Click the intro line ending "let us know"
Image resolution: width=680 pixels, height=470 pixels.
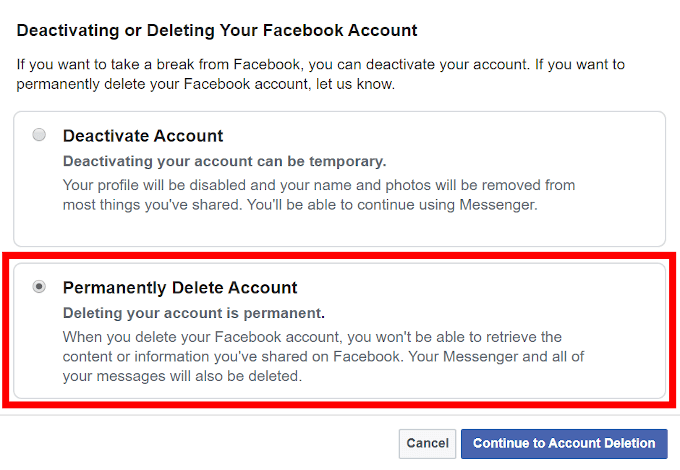[206, 84]
